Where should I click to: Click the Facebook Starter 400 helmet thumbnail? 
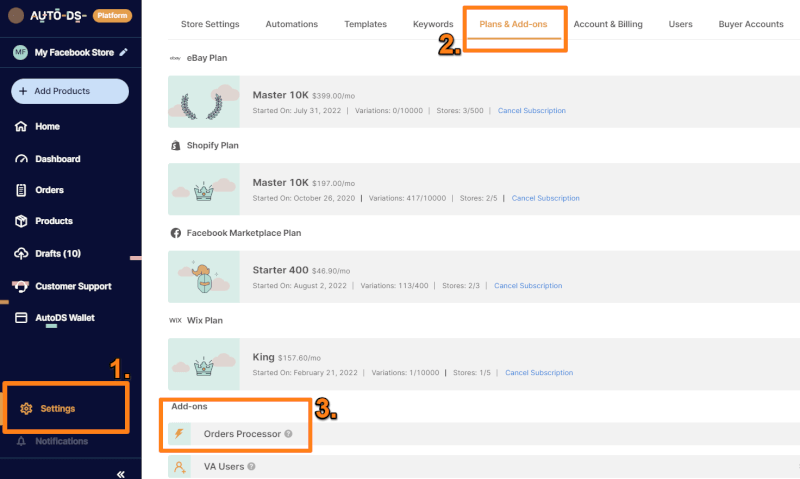(x=204, y=277)
